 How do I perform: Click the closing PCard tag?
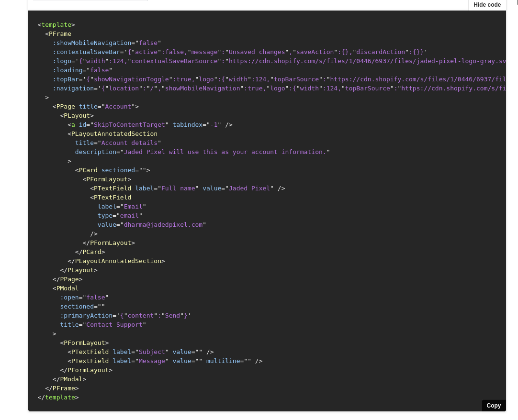click(x=90, y=252)
